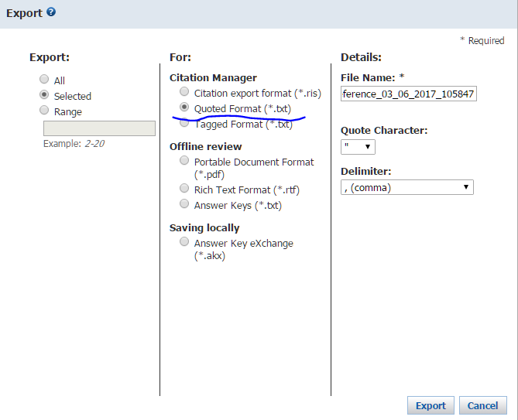Viewport: 518px width, 420px height.
Task: Click the Range text input box
Action: point(99,128)
